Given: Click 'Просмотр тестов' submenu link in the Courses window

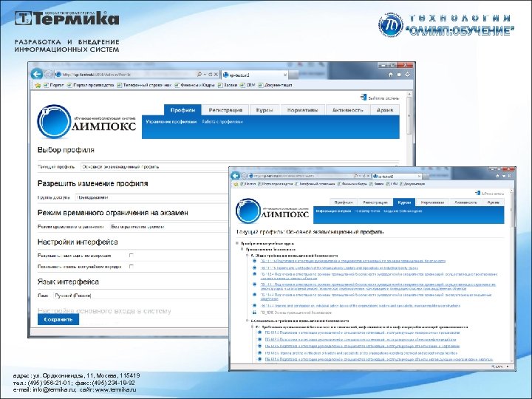Looking at the screenshot, I should click(367, 211).
